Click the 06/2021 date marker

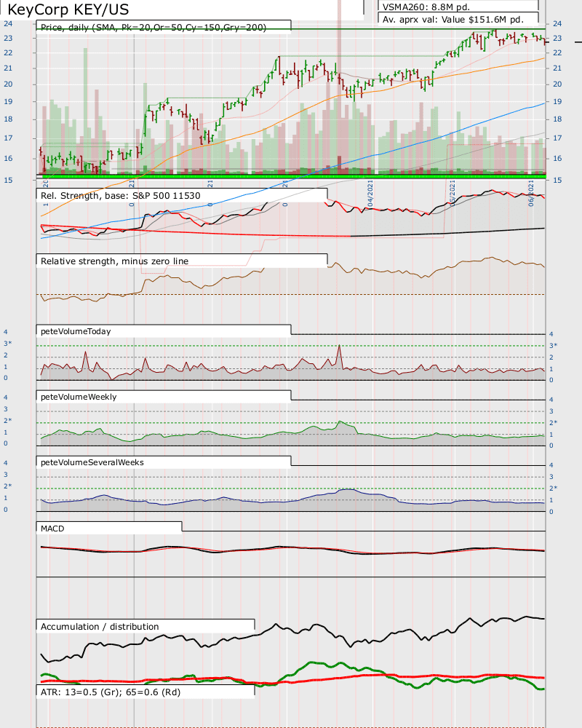[x=531, y=194]
